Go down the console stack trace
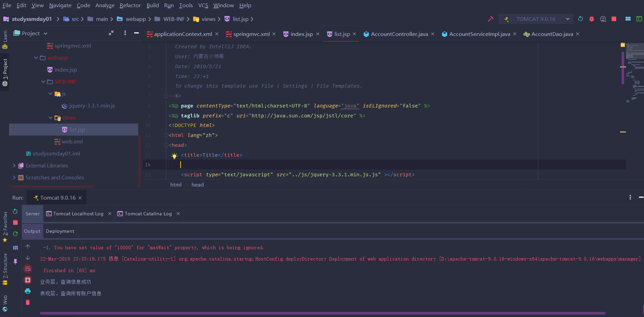The height and width of the screenshot is (317, 644). 28,258
